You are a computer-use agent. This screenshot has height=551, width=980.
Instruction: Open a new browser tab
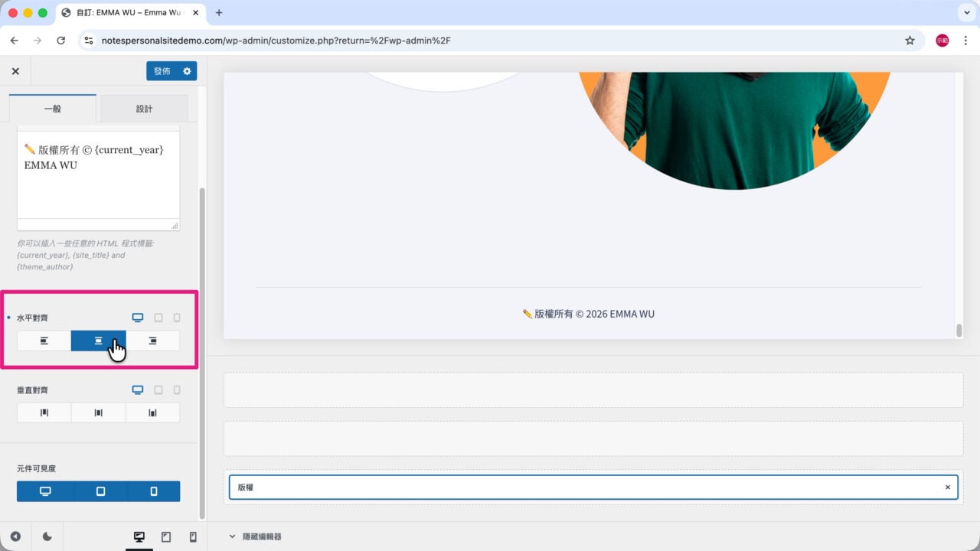coord(219,13)
